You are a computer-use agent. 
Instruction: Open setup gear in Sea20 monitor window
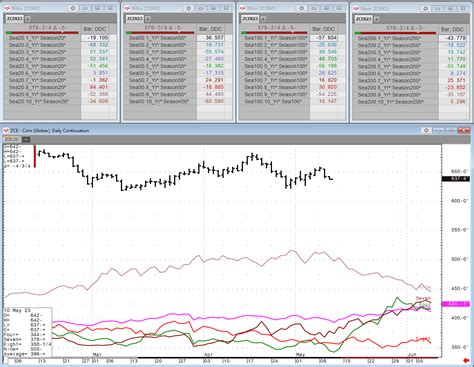click(x=73, y=8)
